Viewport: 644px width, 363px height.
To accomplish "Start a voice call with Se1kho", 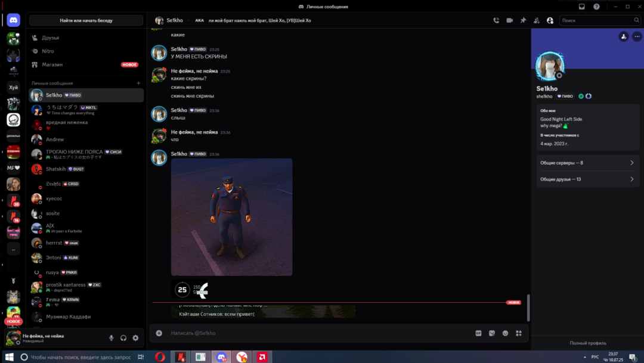I will [496, 20].
